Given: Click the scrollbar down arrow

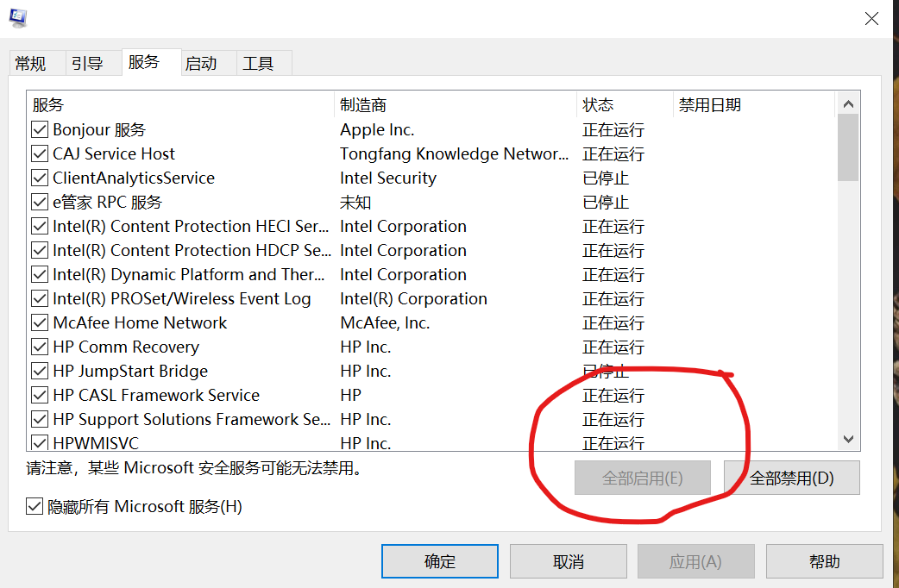Looking at the screenshot, I should click(x=849, y=437).
